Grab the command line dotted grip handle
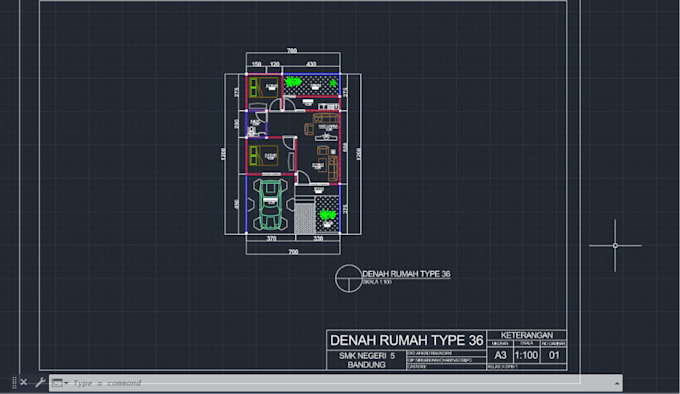Viewport: 680px width, 394px height. tap(14, 382)
